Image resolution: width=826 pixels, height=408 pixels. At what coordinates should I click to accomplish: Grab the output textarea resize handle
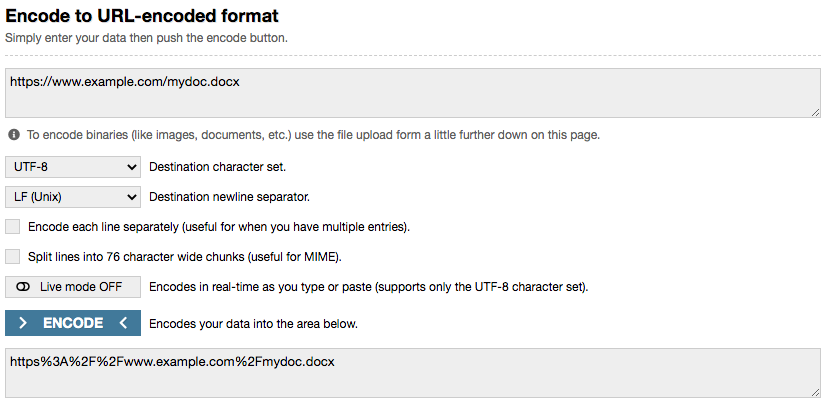[x=815, y=392]
